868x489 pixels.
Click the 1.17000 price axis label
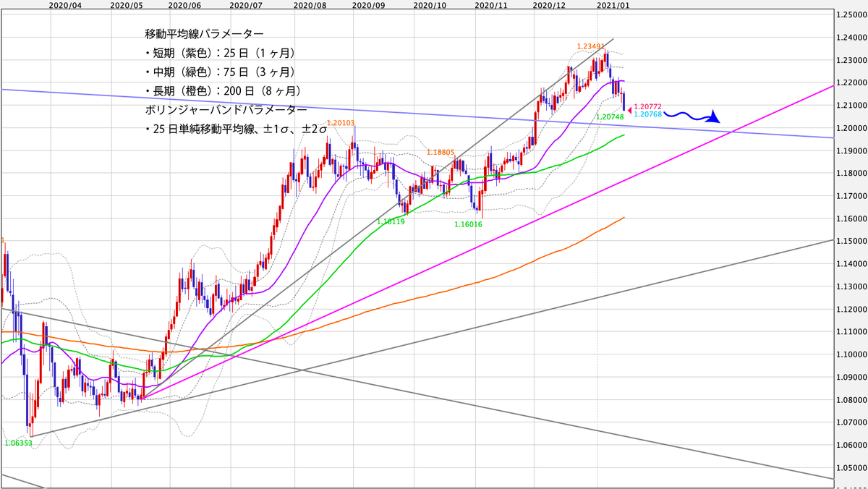click(851, 195)
